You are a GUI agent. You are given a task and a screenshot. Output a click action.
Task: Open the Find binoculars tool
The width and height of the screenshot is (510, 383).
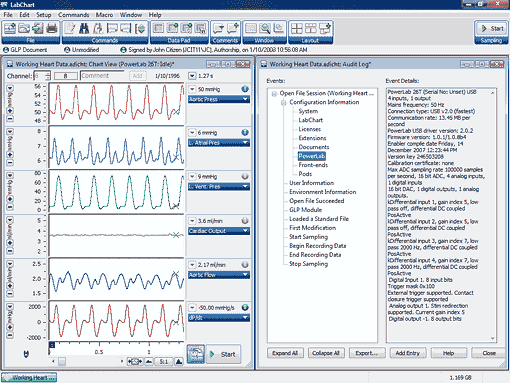[84, 29]
